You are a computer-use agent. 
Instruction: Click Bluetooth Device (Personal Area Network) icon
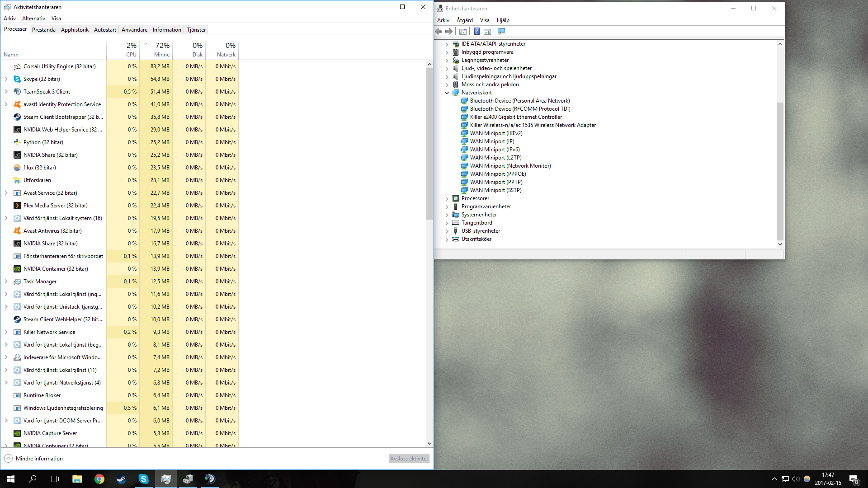pos(464,101)
